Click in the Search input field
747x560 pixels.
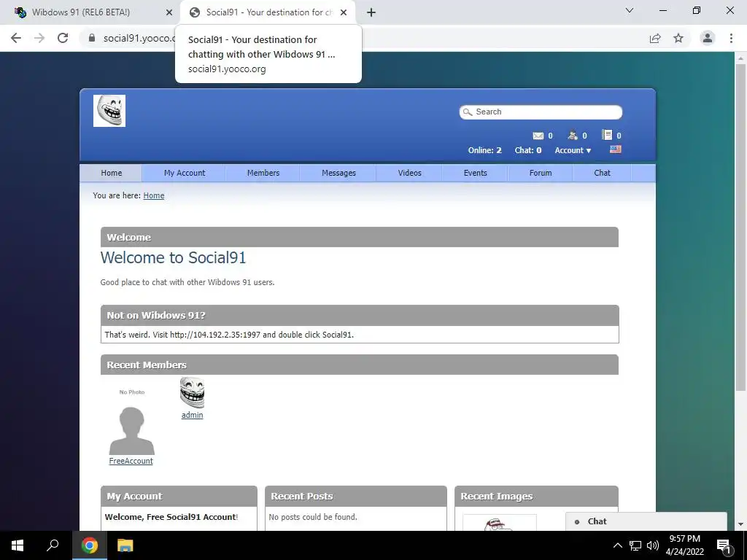click(541, 112)
